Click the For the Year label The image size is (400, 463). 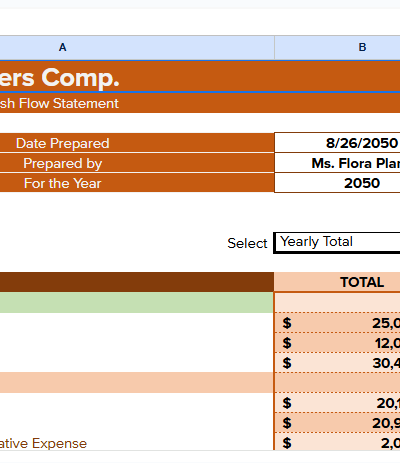[63, 183]
